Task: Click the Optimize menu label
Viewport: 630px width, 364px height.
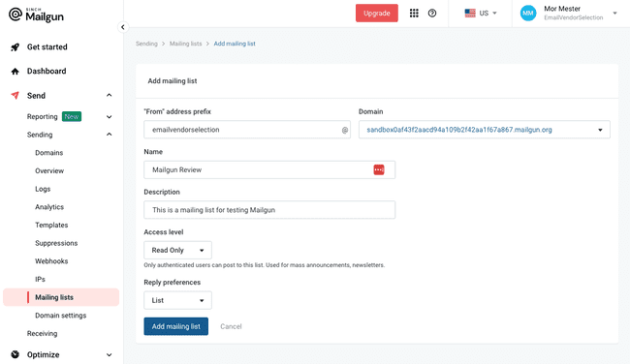Action: click(43, 354)
